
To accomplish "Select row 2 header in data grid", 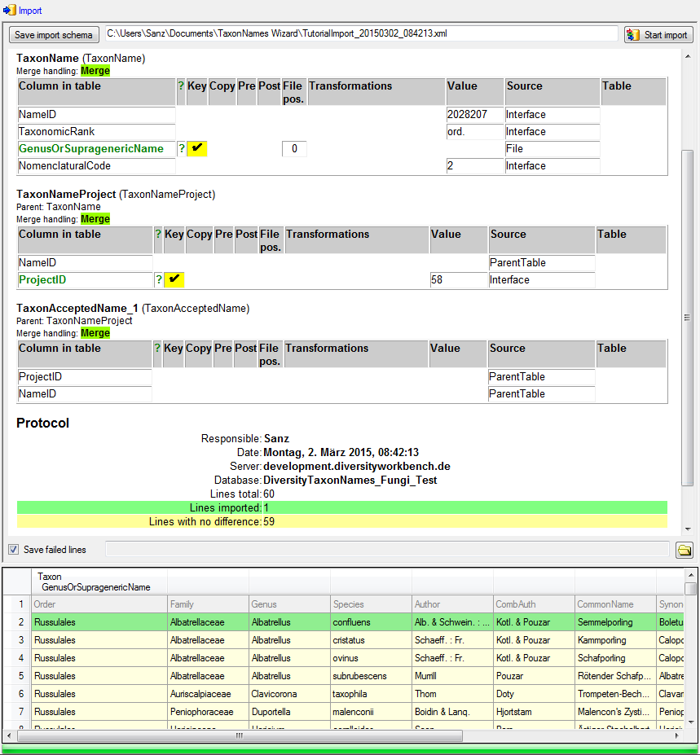I will click(17, 622).
